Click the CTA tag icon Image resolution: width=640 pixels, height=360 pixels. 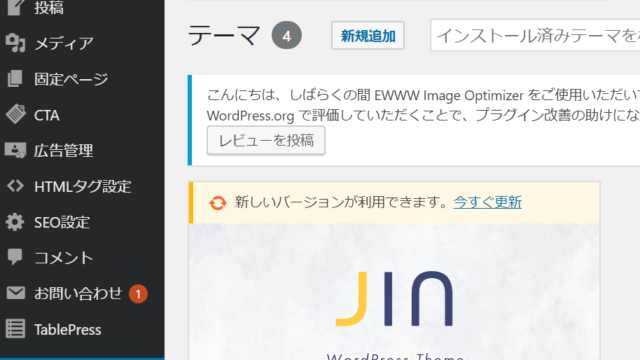click(16, 114)
